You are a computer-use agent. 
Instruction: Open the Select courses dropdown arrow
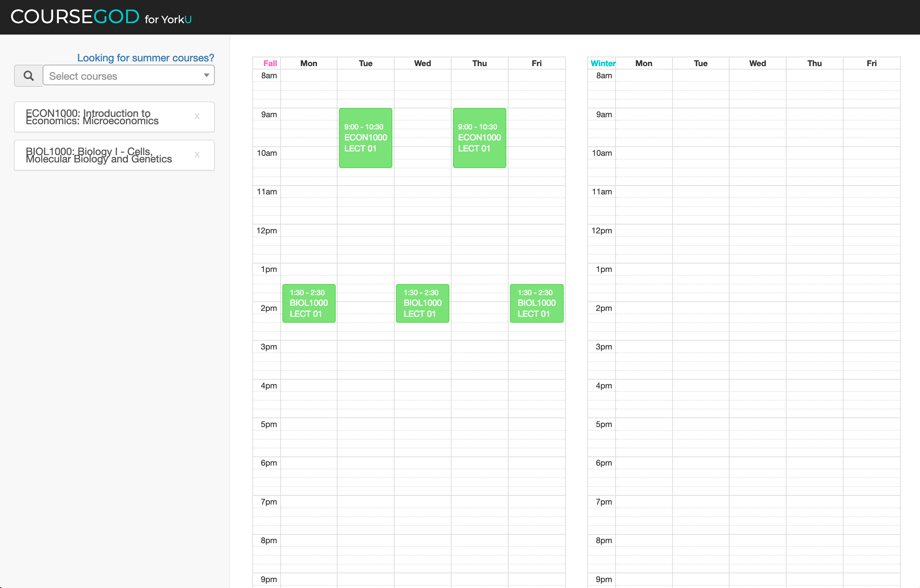click(206, 75)
